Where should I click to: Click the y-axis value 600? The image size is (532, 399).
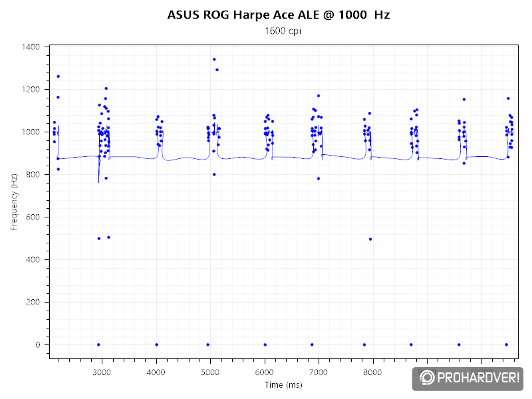click(33, 217)
